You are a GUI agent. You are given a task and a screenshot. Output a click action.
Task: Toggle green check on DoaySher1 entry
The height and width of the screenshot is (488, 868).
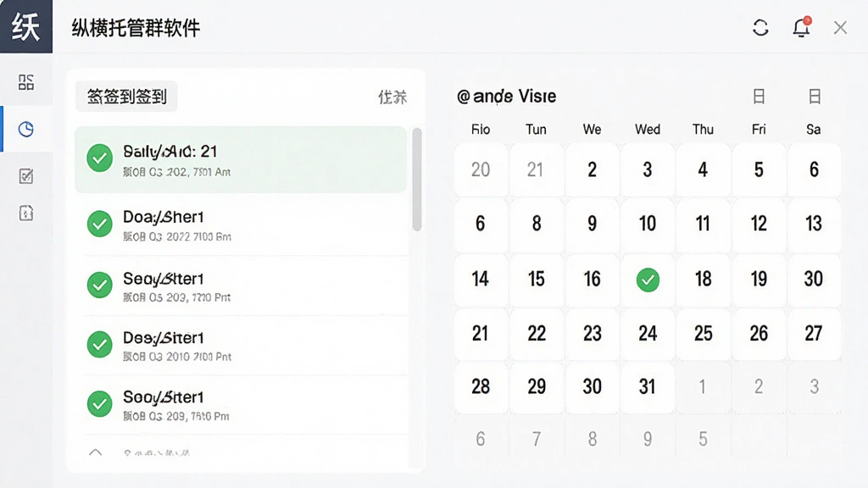coord(100,224)
